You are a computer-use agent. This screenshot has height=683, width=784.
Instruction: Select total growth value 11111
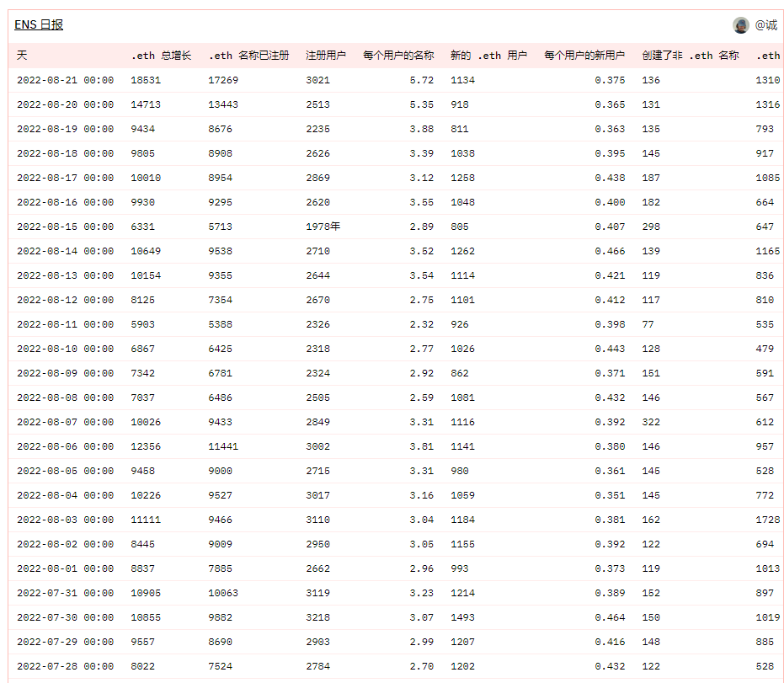coord(146,520)
